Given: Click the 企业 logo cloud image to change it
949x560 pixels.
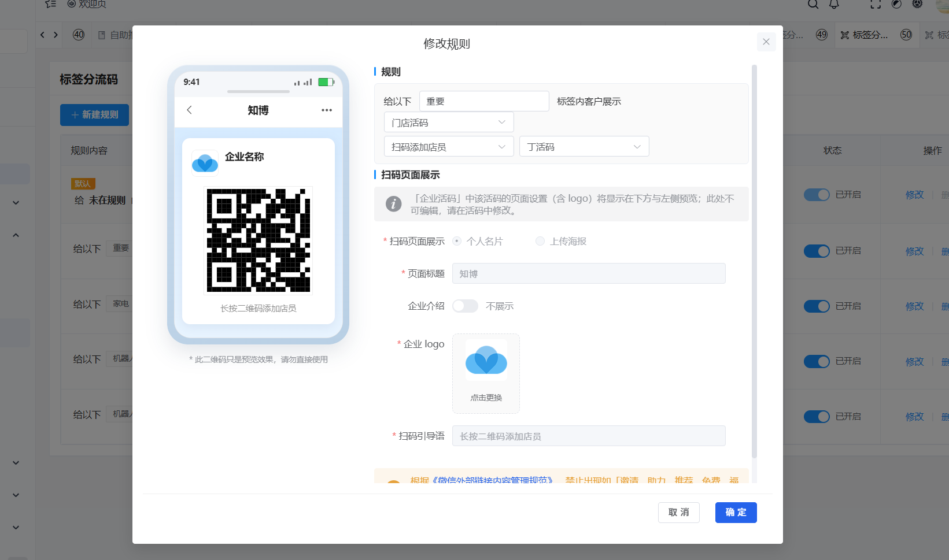Looking at the screenshot, I should click(486, 360).
